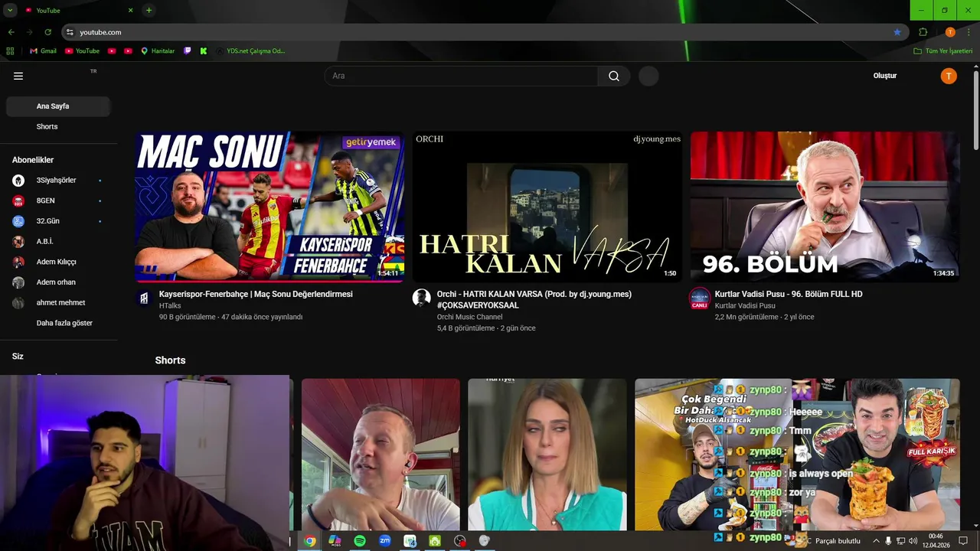The width and height of the screenshot is (980, 551).
Task: Open Kurtlar Vadisi Pusu 96. Bölüm title
Action: tap(789, 294)
